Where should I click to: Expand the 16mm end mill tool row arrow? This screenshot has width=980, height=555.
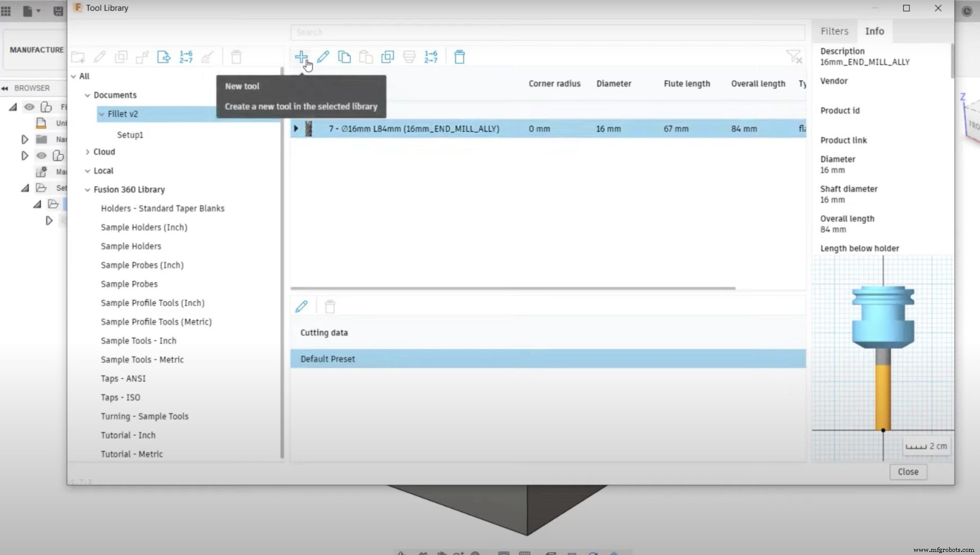pos(296,129)
